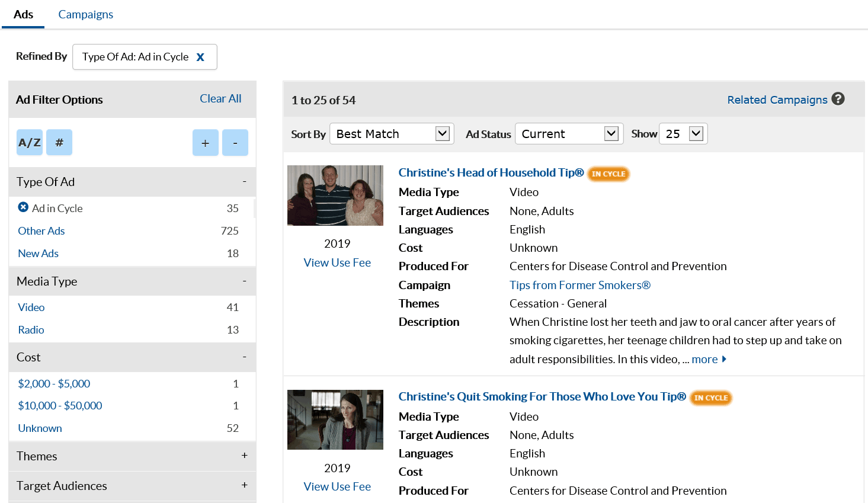Open Christine's Head of Household video thumbnail
The height and width of the screenshot is (503, 868).
point(335,196)
